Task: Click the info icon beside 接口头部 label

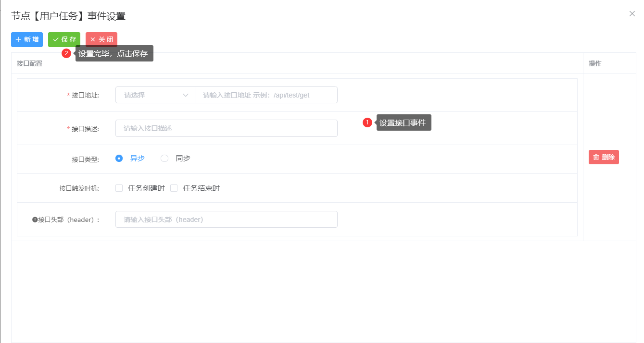Action: coord(35,220)
